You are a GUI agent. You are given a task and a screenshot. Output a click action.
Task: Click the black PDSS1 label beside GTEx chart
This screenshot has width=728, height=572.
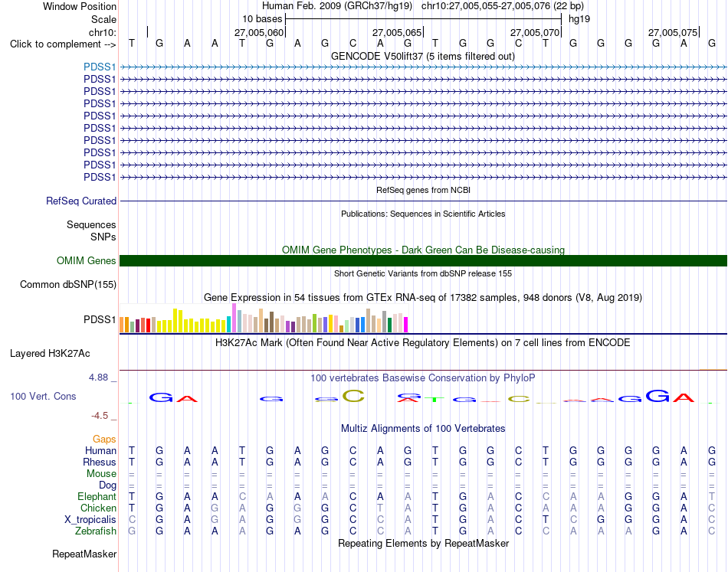click(x=100, y=319)
